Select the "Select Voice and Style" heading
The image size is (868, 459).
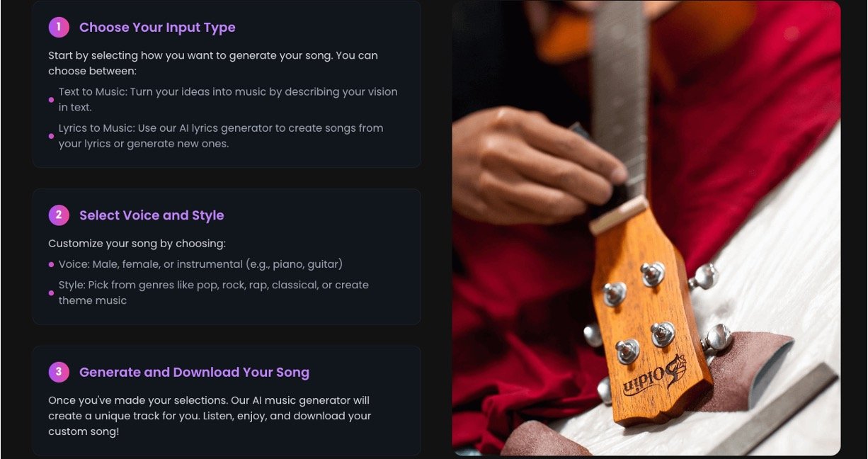pos(152,215)
